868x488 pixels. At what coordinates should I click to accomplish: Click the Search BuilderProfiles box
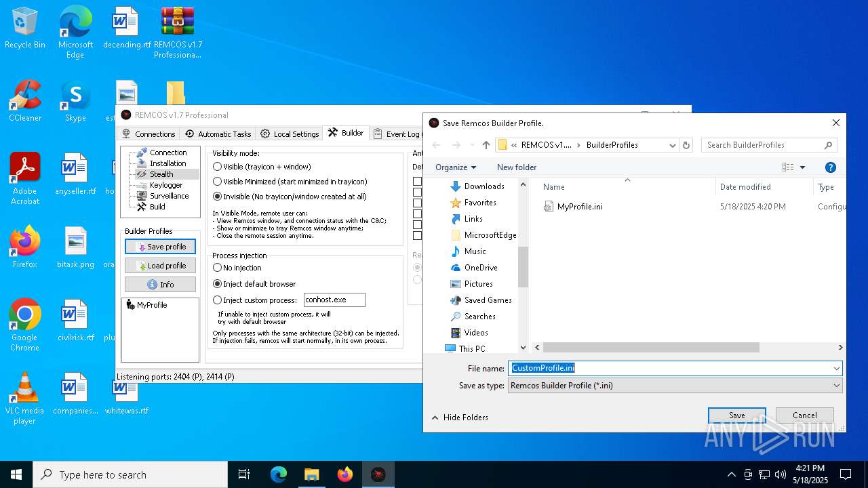point(770,145)
